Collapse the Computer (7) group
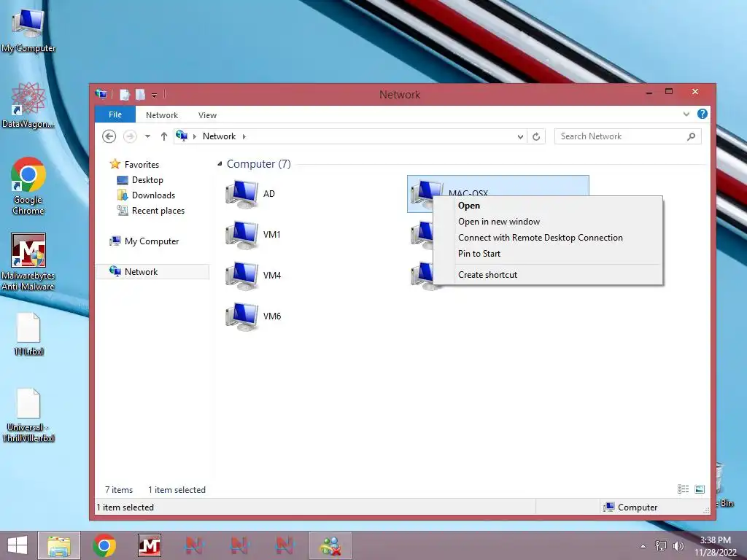Viewport: 747px width, 560px height. [x=220, y=164]
